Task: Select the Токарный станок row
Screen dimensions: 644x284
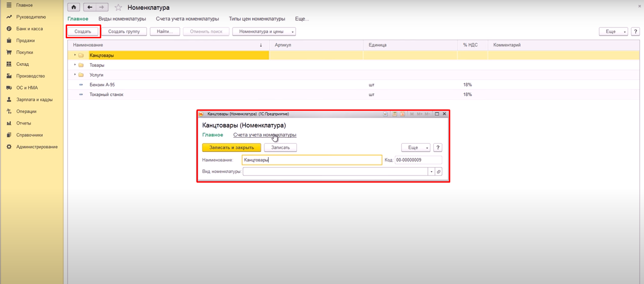Action: pyautogui.click(x=353, y=94)
